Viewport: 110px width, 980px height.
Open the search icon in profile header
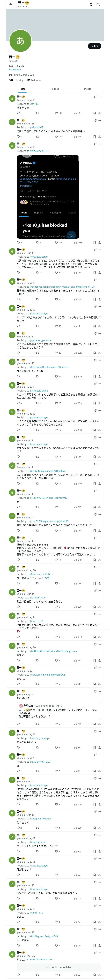(x=98, y=5)
